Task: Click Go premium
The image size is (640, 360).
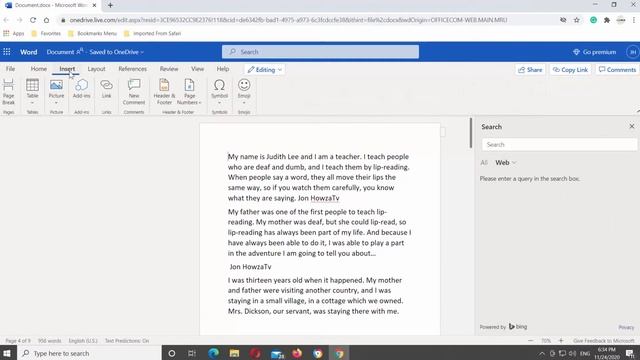Action: tap(595, 52)
